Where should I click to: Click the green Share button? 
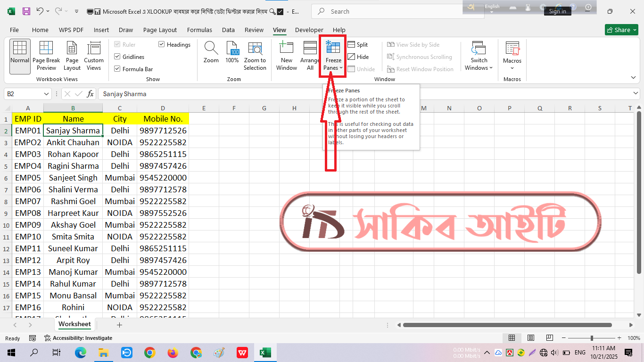coord(621,30)
